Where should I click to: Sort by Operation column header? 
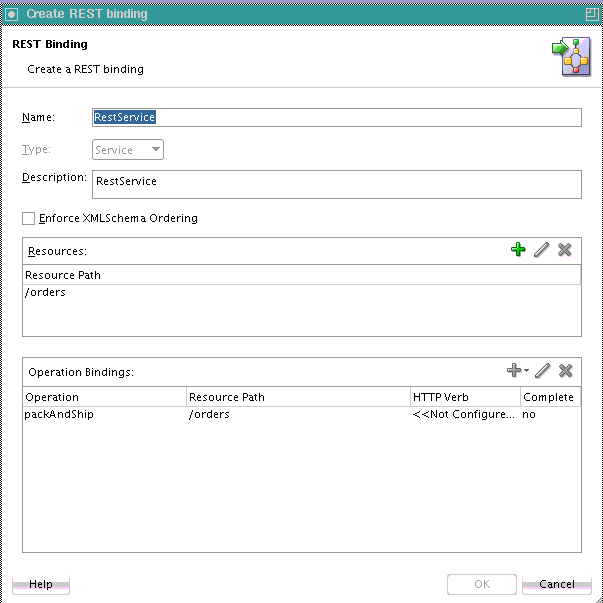click(x=105, y=397)
